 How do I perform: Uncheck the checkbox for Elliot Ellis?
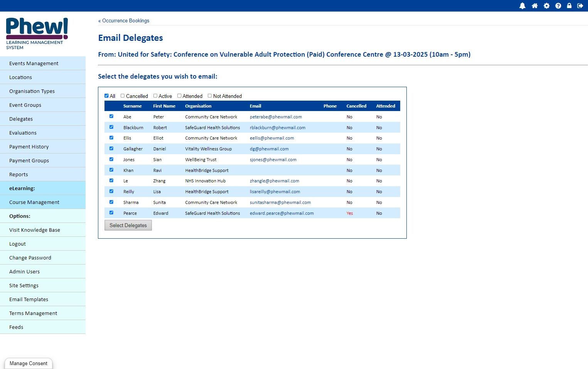tap(111, 138)
